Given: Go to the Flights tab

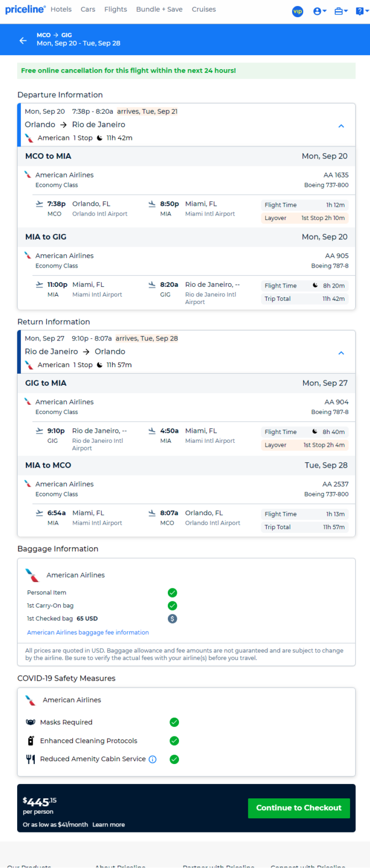Looking at the screenshot, I should (x=115, y=9).
